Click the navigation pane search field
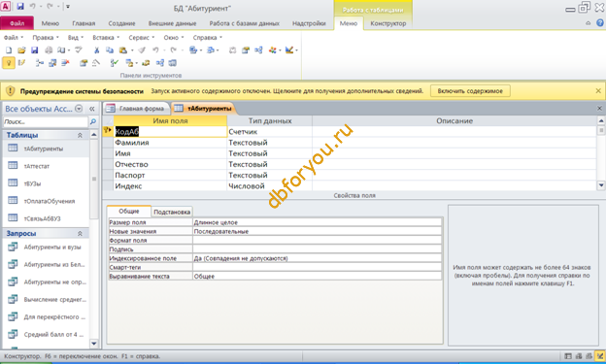Image resolution: width=606 pixels, height=364 pixels. [46, 121]
